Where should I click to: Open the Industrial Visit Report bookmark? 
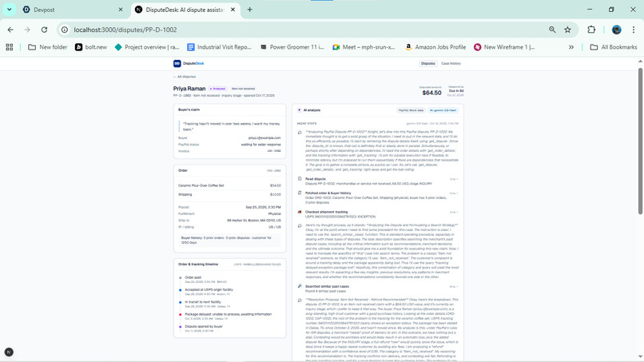[x=219, y=47]
